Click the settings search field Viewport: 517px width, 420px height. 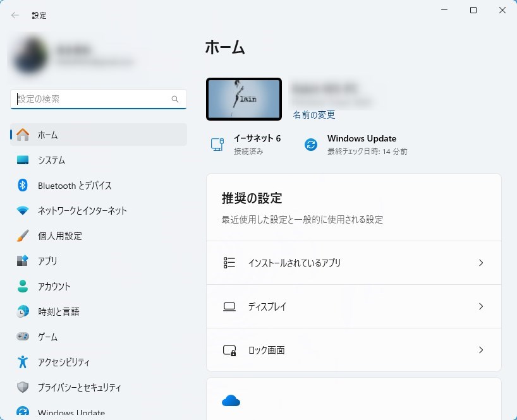coord(92,99)
